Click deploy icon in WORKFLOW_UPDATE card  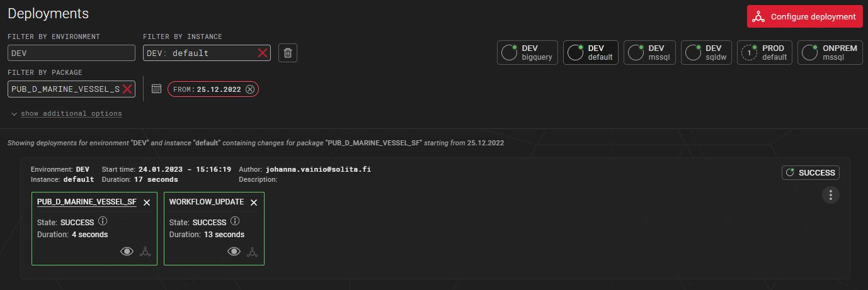253,252
